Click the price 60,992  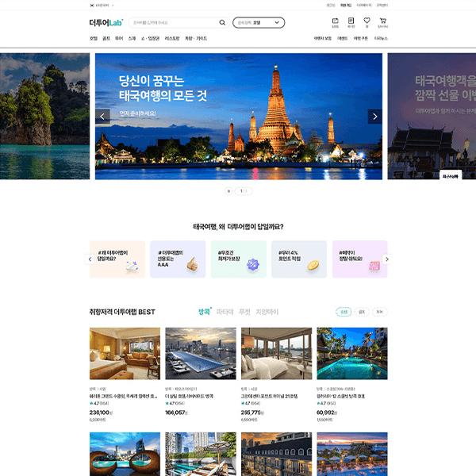pos(327,413)
